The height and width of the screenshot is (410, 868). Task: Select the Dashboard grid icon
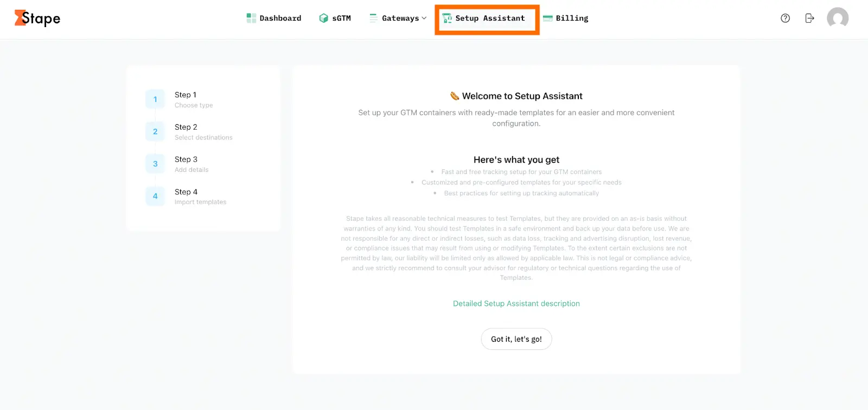pos(251,18)
